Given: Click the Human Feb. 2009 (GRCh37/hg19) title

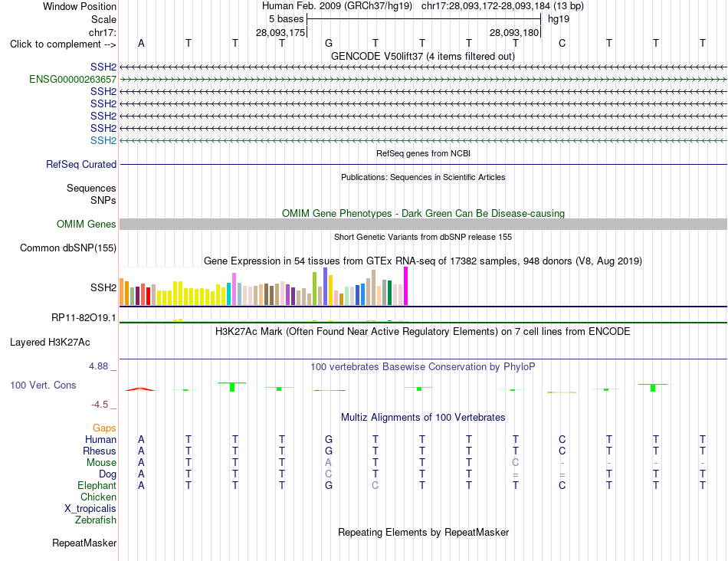Looking at the screenshot, I should [x=337, y=6].
